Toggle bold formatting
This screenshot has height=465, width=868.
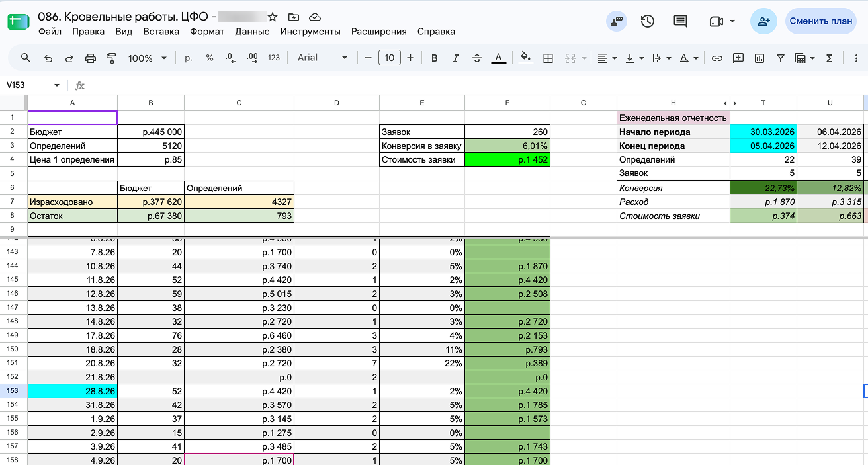(x=435, y=58)
